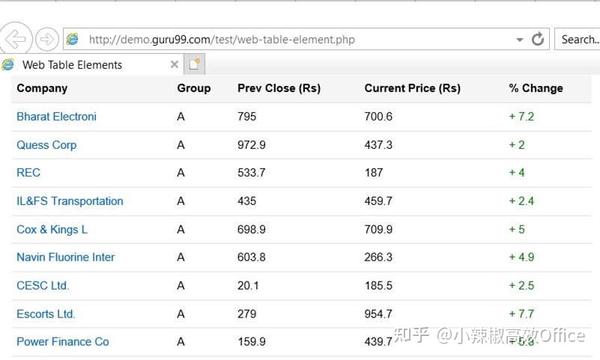Follow the Power Finance Co link
600x360 pixels.
click(x=63, y=342)
